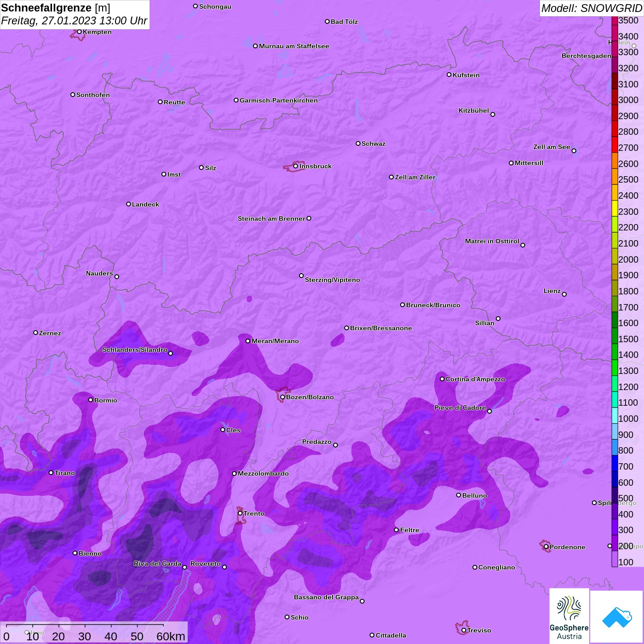Click the Riva del Garda label
644x644 pixels.
tap(157, 563)
